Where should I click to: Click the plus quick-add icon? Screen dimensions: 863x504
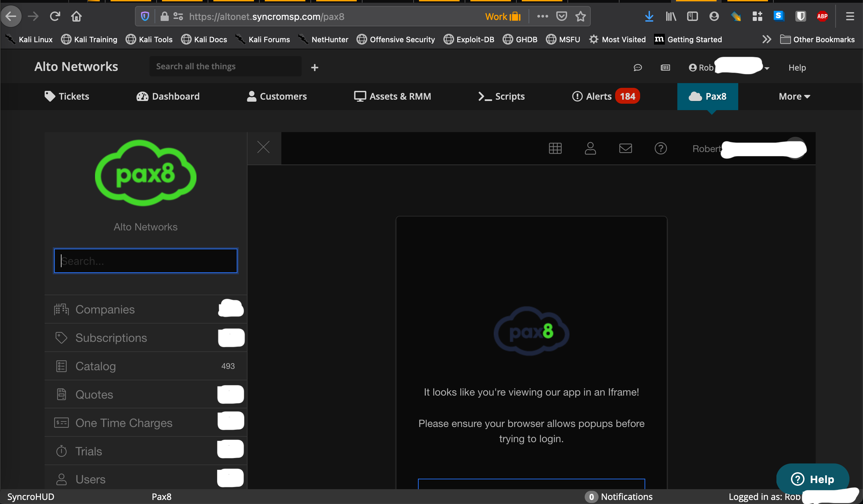click(314, 68)
